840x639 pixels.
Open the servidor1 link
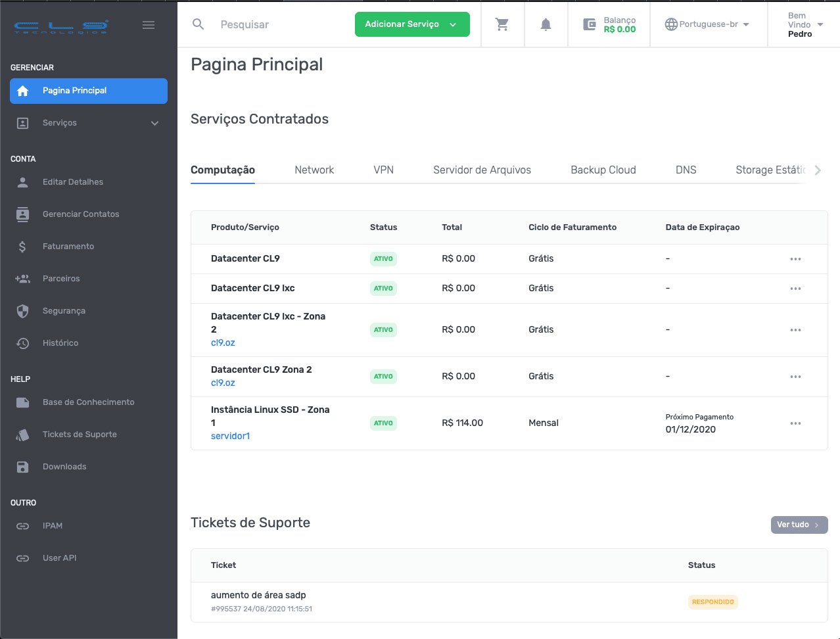pyautogui.click(x=230, y=436)
